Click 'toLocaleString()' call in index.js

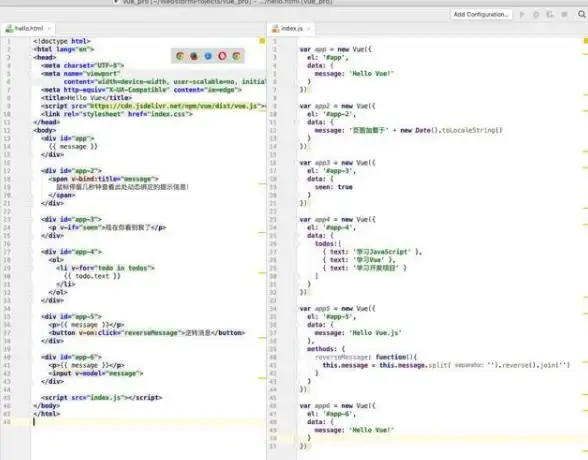472,130
